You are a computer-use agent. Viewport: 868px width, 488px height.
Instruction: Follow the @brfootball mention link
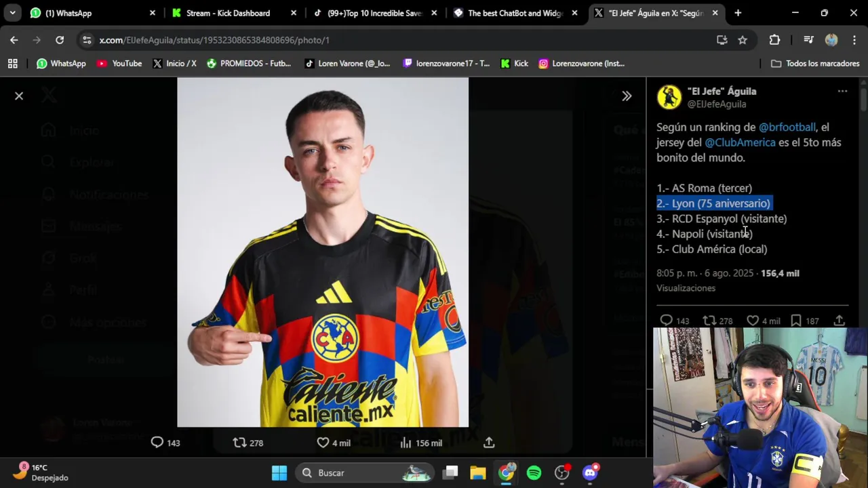tap(787, 127)
